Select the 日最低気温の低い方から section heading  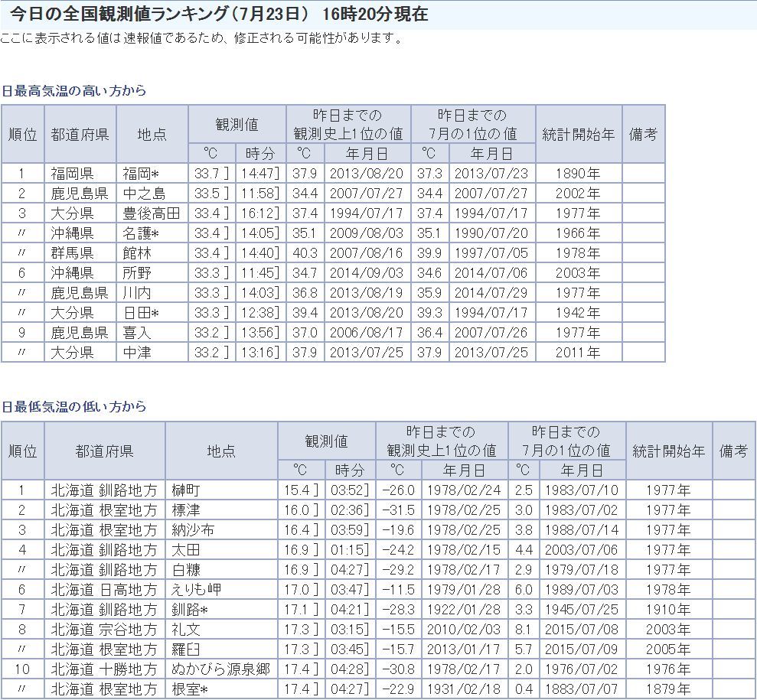point(73,406)
